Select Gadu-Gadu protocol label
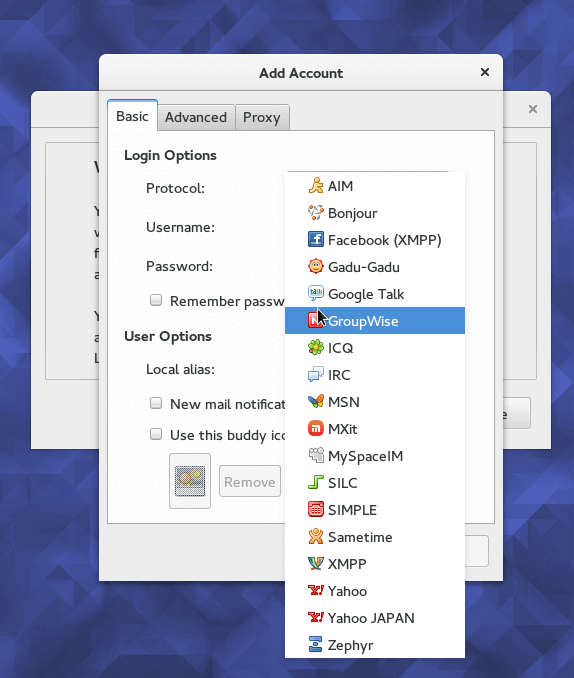The image size is (574, 678). (x=364, y=267)
